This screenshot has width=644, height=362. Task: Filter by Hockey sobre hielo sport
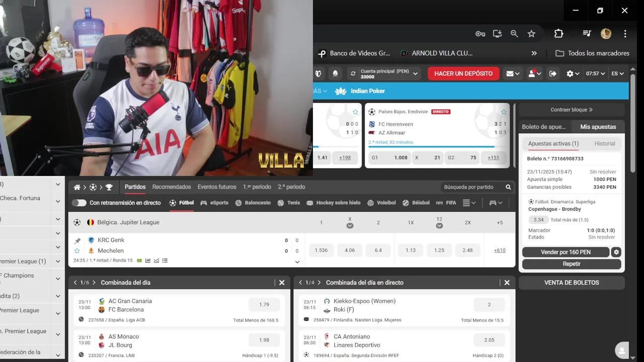(333, 203)
